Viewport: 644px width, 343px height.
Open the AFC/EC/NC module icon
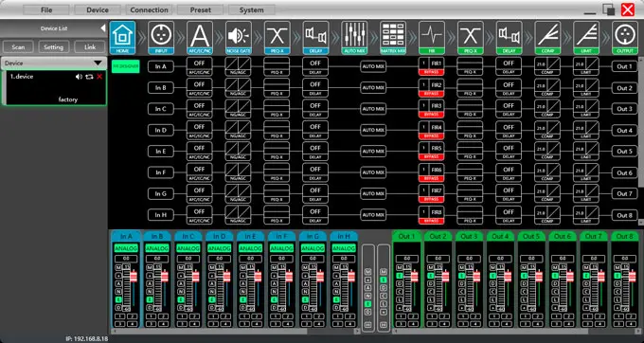click(x=200, y=37)
